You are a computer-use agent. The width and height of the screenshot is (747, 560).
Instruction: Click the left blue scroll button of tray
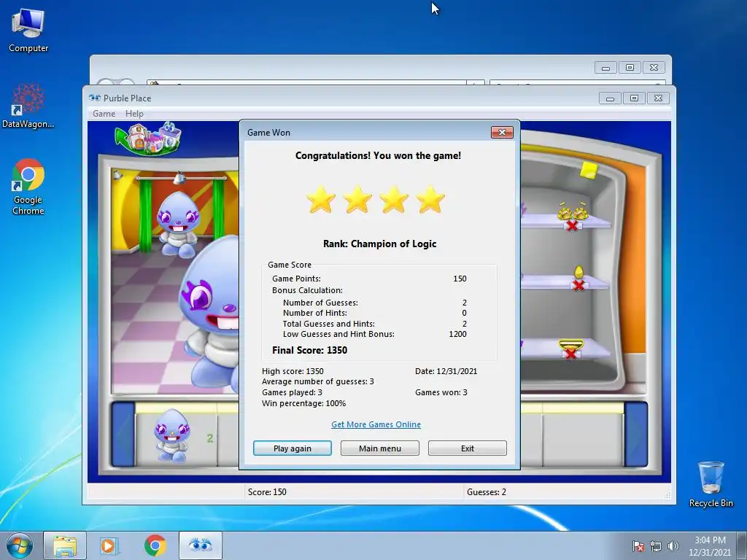(123, 434)
